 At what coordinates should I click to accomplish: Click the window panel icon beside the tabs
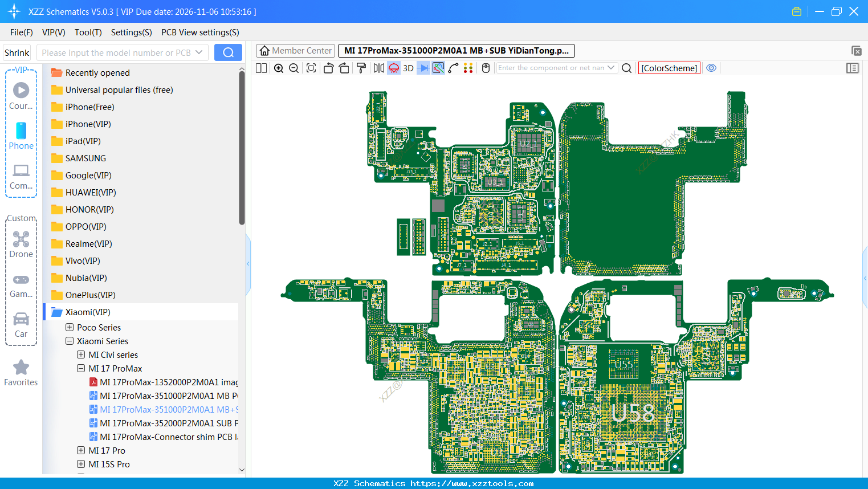pyautogui.click(x=856, y=51)
